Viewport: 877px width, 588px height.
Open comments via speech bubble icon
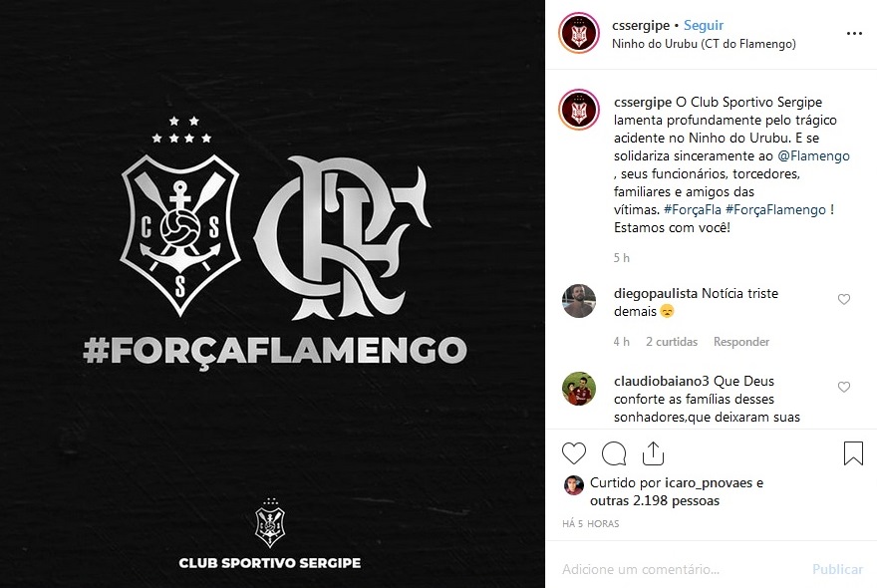tap(614, 453)
